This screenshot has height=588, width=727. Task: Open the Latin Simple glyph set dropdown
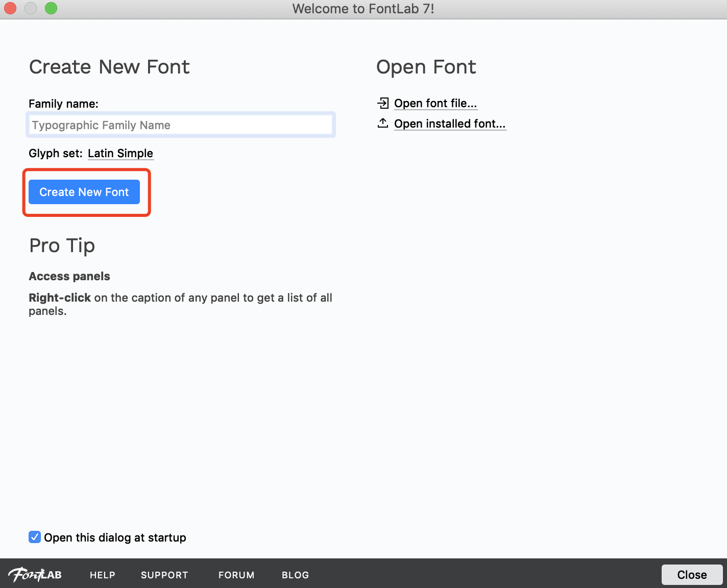pyautogui.click(x=120, y=154)
